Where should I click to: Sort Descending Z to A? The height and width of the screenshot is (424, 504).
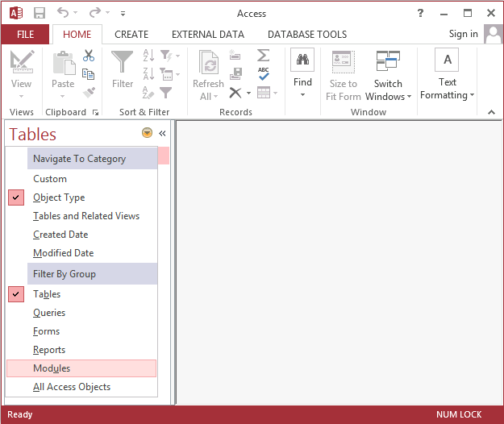click(x=148, y=74)
